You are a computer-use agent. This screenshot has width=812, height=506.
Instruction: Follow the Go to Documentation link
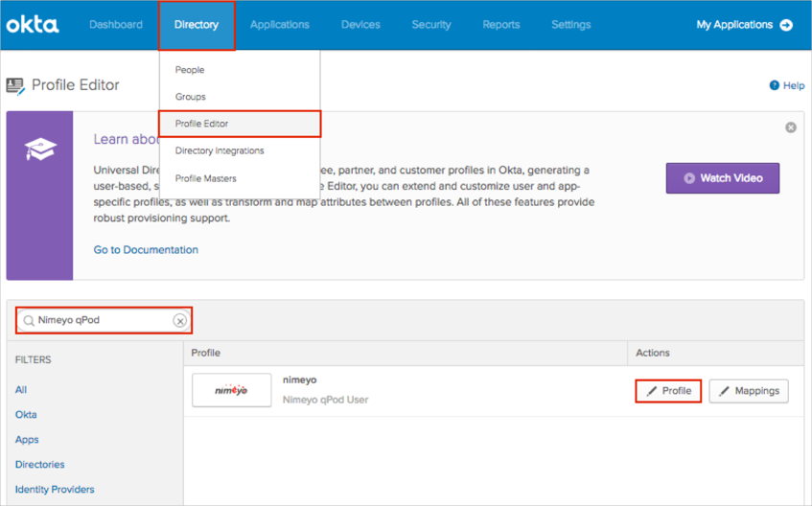146,250
